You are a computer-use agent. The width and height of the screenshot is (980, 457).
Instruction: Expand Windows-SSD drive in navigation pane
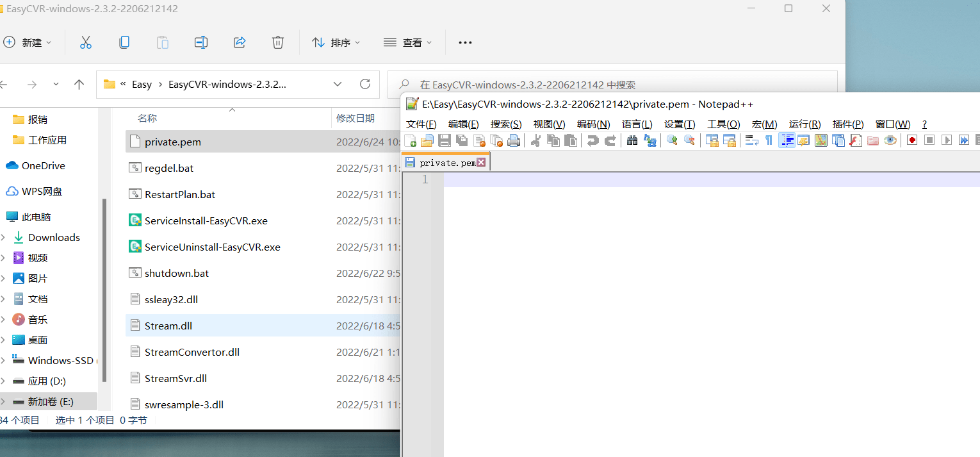[x=3, y=360]
